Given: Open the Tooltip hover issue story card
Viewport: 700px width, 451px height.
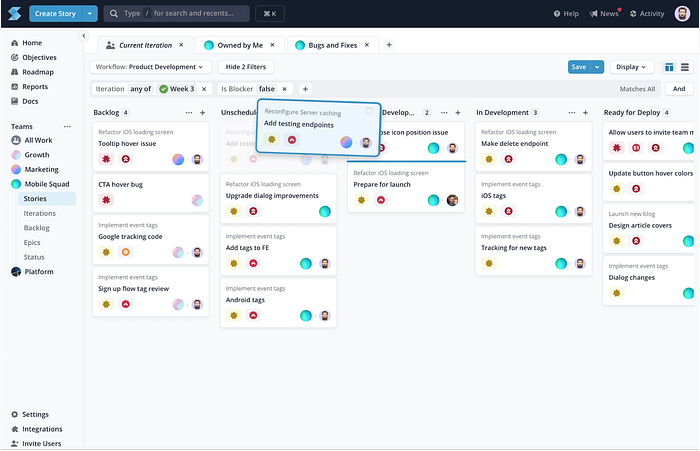Looking at the screenshot, I should click(x=150, y=146).
